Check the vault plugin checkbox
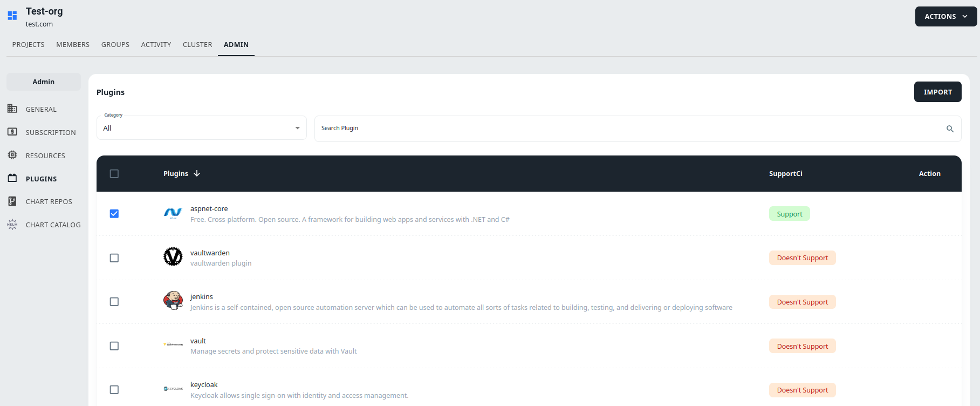Viewport: 980px width, 406px height. (114, 346)
